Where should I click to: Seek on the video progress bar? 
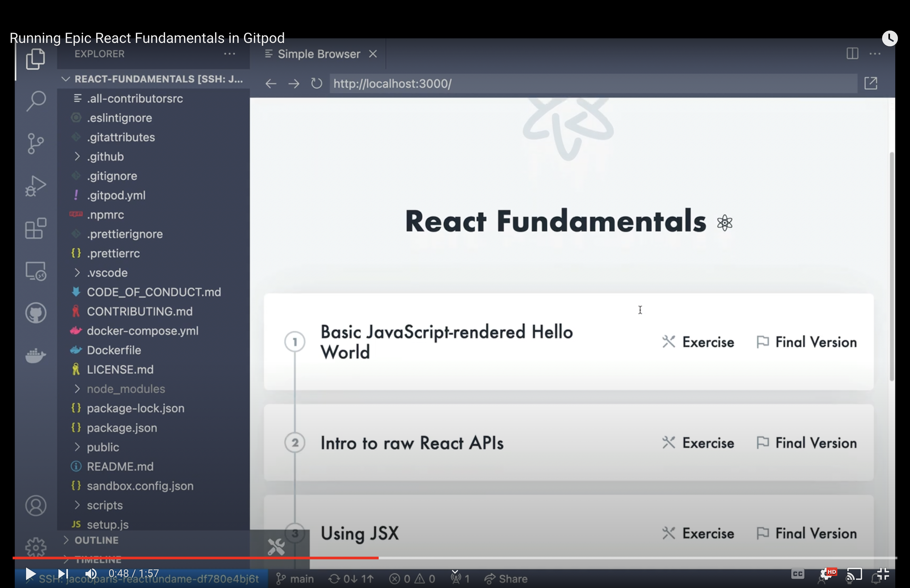click(454, 558)
